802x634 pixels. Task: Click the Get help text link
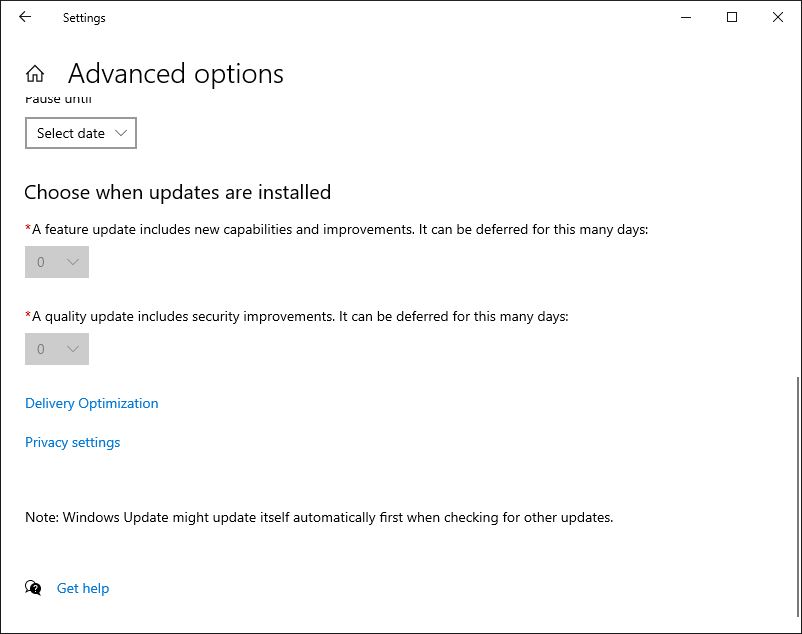tap(83, 588)
